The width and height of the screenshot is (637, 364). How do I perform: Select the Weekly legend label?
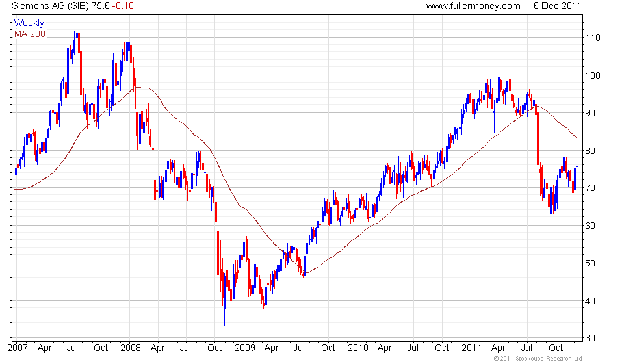point(29,23)
